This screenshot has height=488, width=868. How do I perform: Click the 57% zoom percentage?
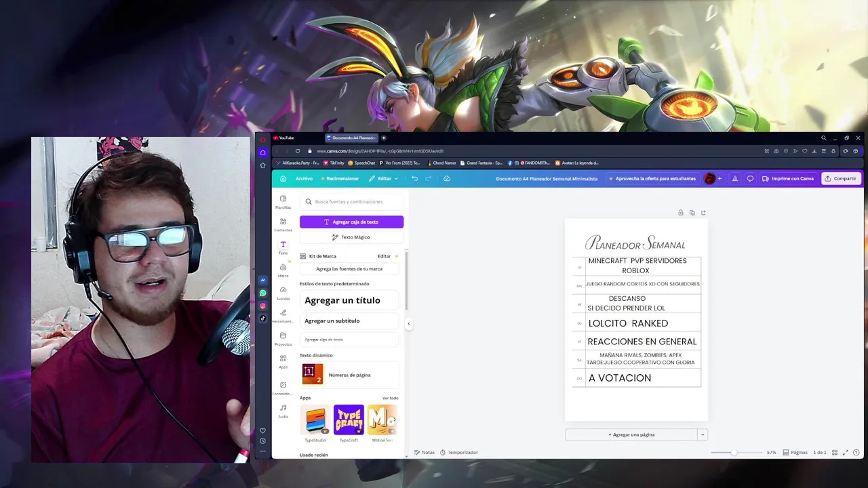(x=771, y=452)
